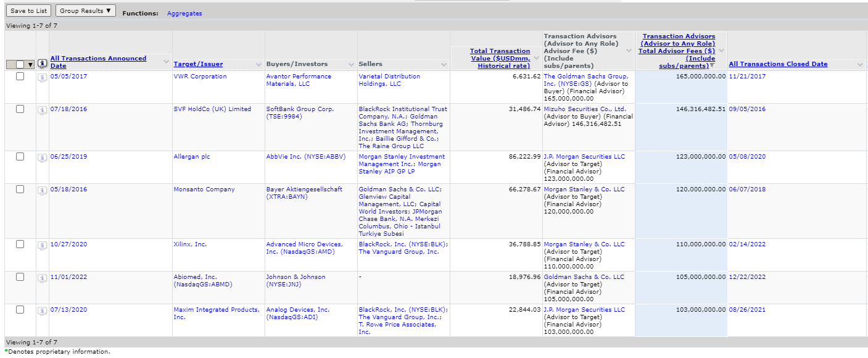The image size is (868, 358).
Task: Open the info bubble for Xilinx row
Action: 42,245
